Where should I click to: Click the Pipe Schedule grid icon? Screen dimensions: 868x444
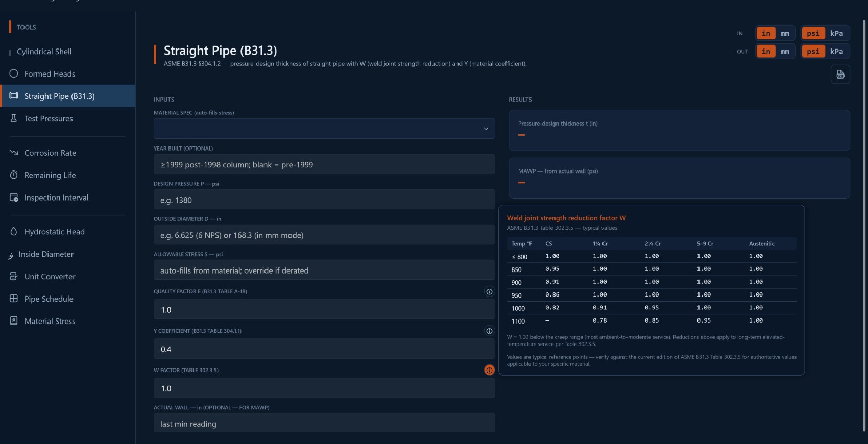[14, 299]
